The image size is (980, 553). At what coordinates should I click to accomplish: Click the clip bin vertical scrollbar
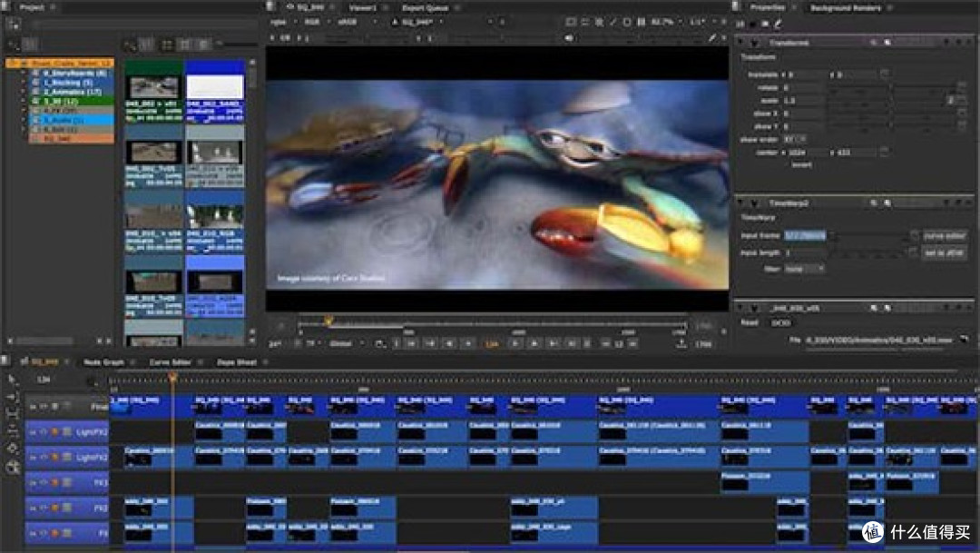[x=252, y=200]
